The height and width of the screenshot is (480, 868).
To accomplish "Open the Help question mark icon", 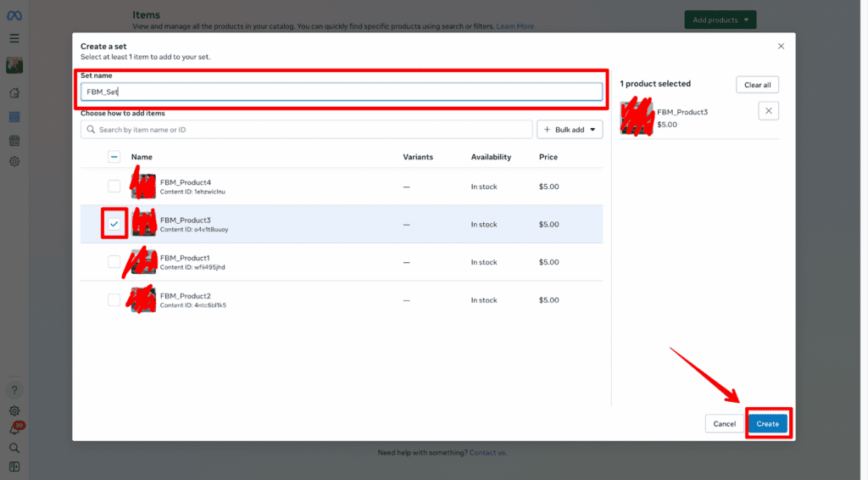I will (x=14, y=390).
